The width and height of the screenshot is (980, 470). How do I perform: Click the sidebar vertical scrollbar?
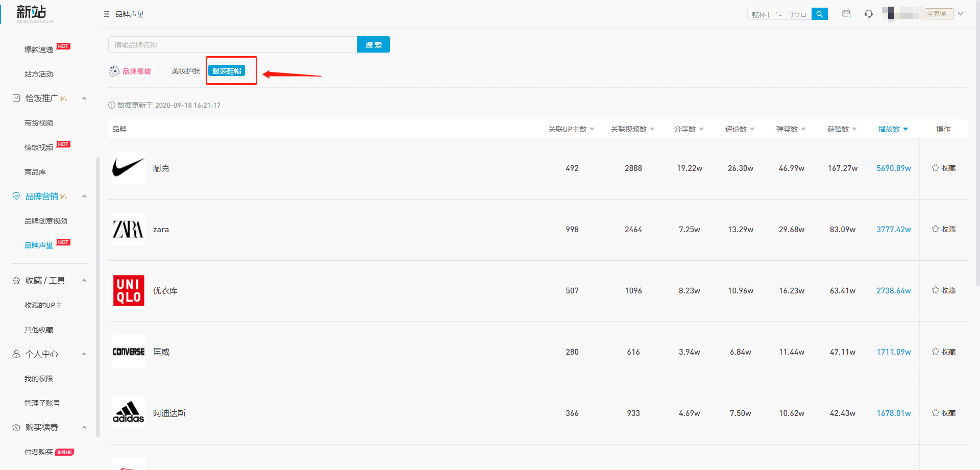98,297
